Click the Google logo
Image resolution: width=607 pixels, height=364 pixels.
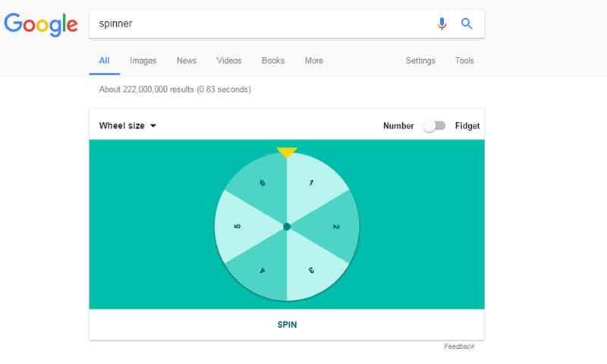click(x=41, y=24)
